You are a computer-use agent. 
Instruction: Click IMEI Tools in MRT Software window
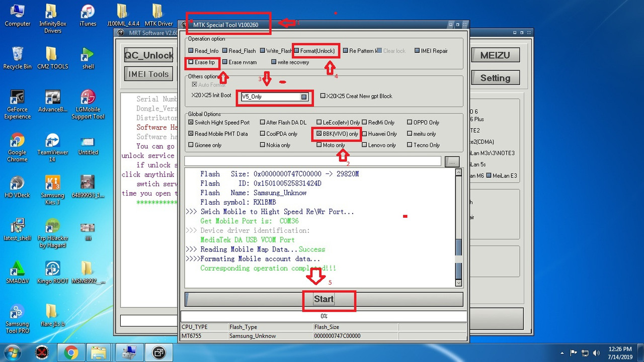(148, 74)
